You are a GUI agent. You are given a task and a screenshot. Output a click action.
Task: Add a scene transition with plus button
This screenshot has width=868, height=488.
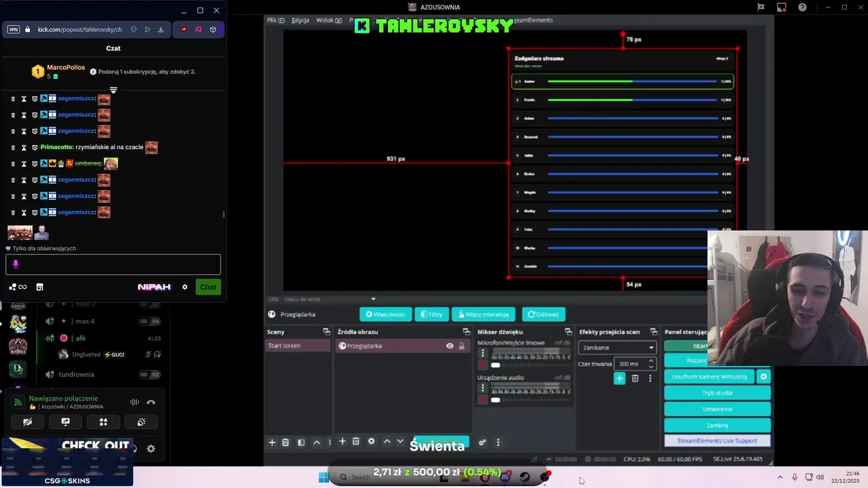point(619,378)
